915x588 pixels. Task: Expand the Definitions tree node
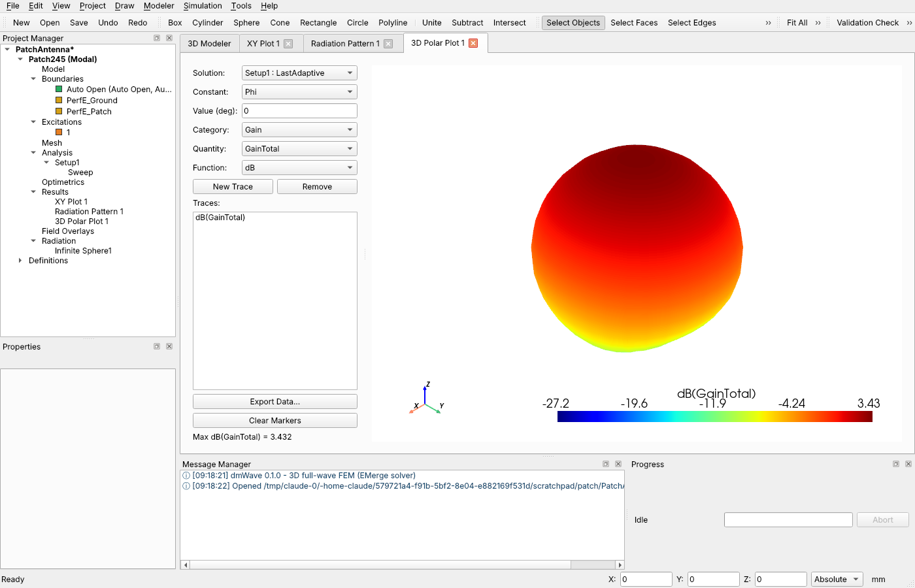(x=20, y=261)
